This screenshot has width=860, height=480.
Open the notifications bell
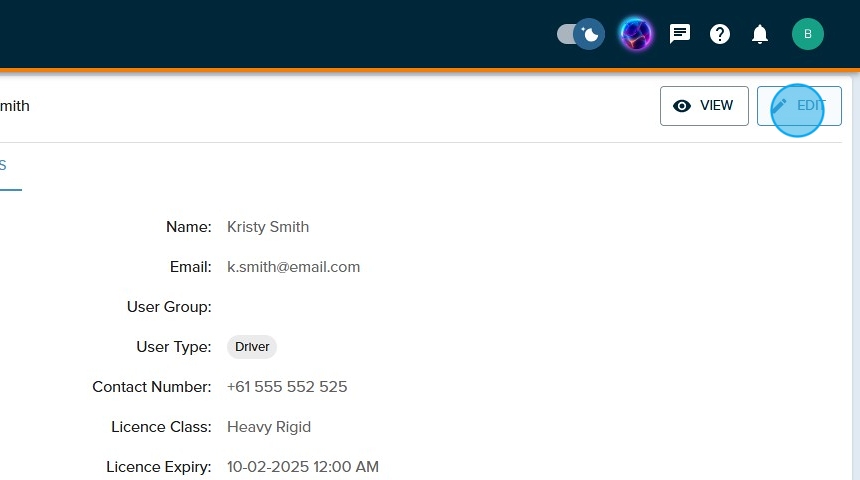click(x=760, y=35)
